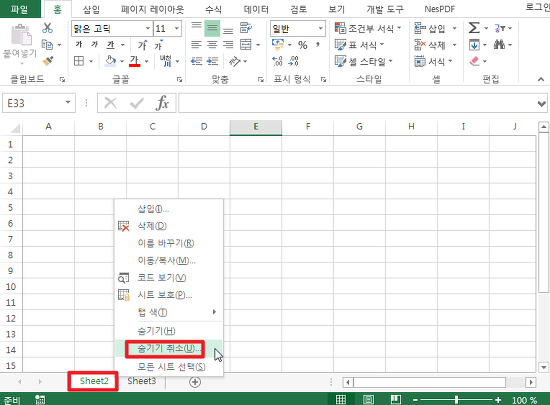This screenshot has width=550, height=405.
Task: Apply percent style format
Action: (302, 45)
